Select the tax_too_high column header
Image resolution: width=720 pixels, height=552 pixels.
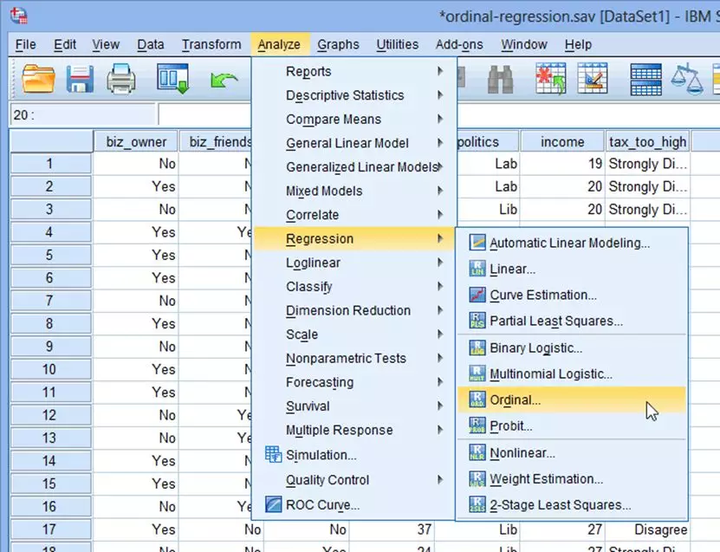click(x=647, y=141)
